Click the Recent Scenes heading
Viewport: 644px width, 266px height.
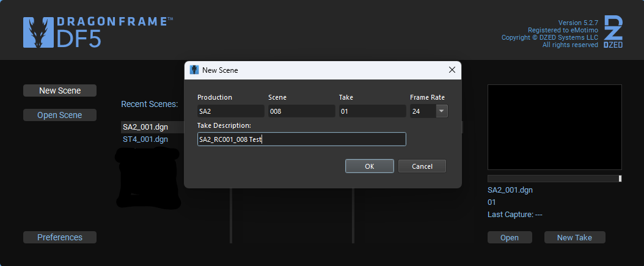click(x=150, y=104)
